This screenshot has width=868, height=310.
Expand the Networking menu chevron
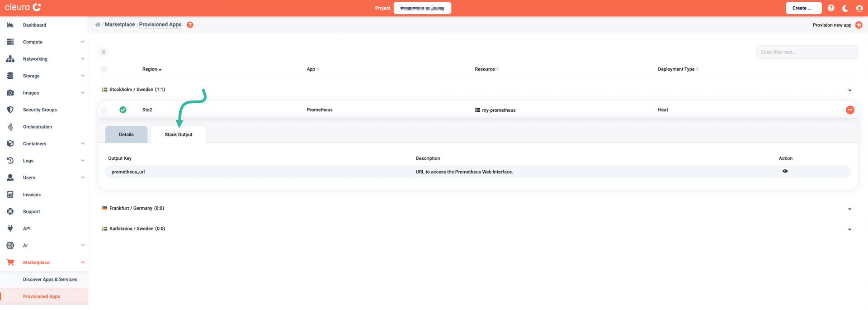[82, 59]
